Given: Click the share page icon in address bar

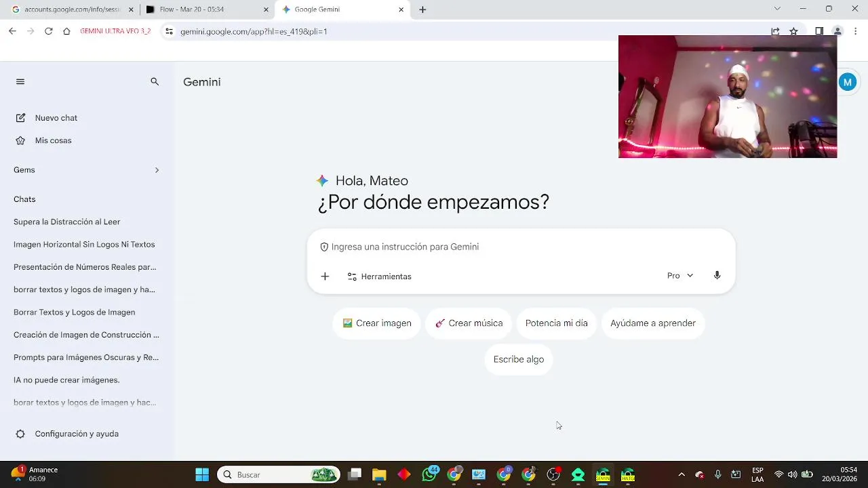Looking at the screenshot, I should (x=775, y=31).
